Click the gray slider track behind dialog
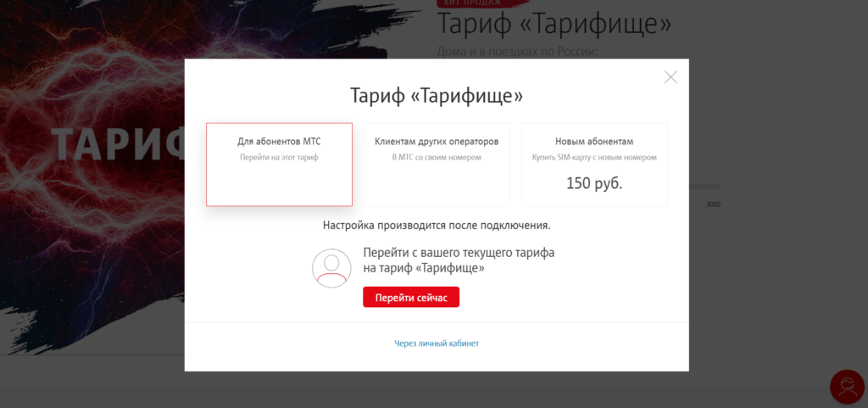868x408 pixels. (704, 187)
